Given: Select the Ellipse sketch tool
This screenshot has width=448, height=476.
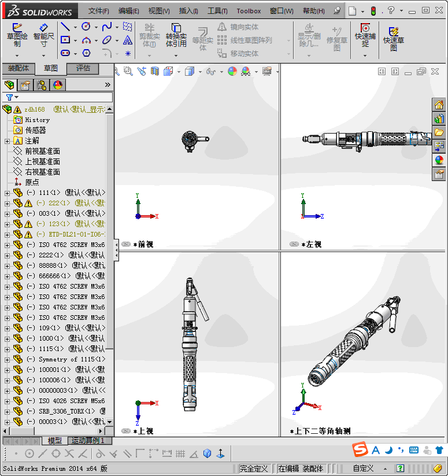Looking at the screenshot, I should coord(107,40).
